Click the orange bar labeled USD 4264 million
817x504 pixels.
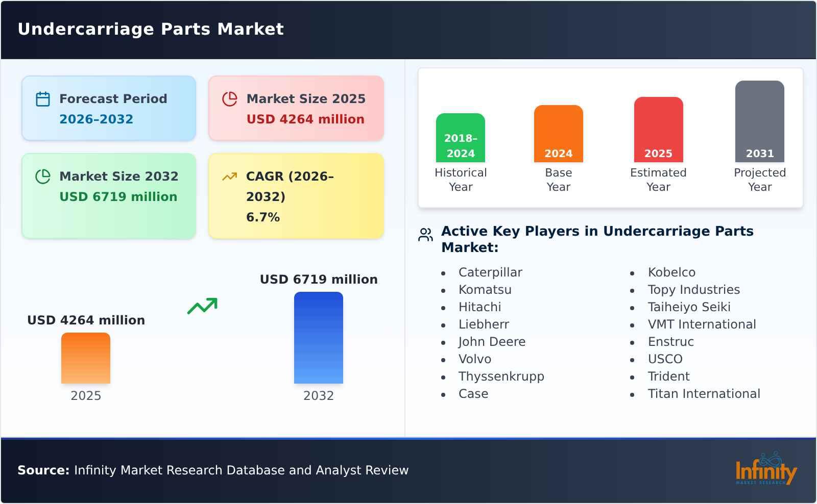[x=85, y=359]
